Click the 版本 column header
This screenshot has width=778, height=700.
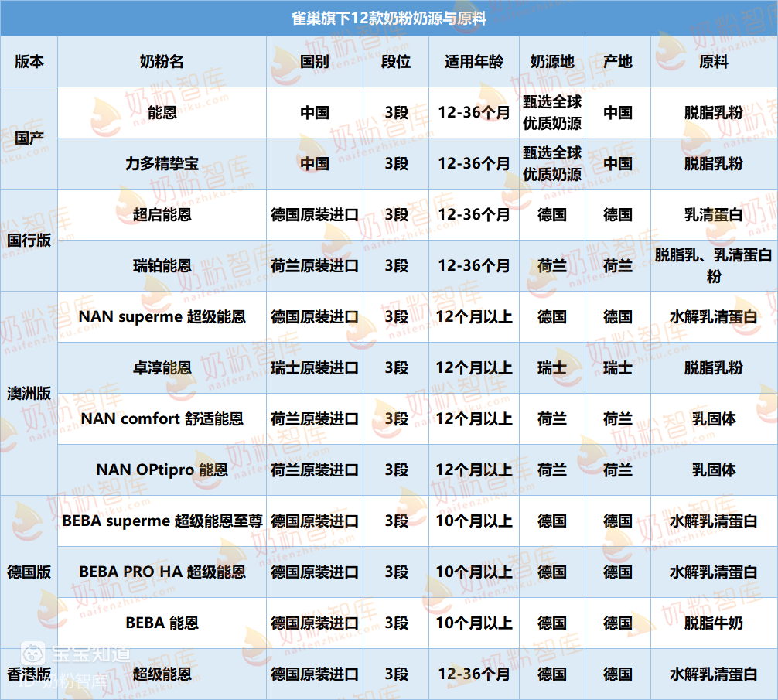point(29,62)
